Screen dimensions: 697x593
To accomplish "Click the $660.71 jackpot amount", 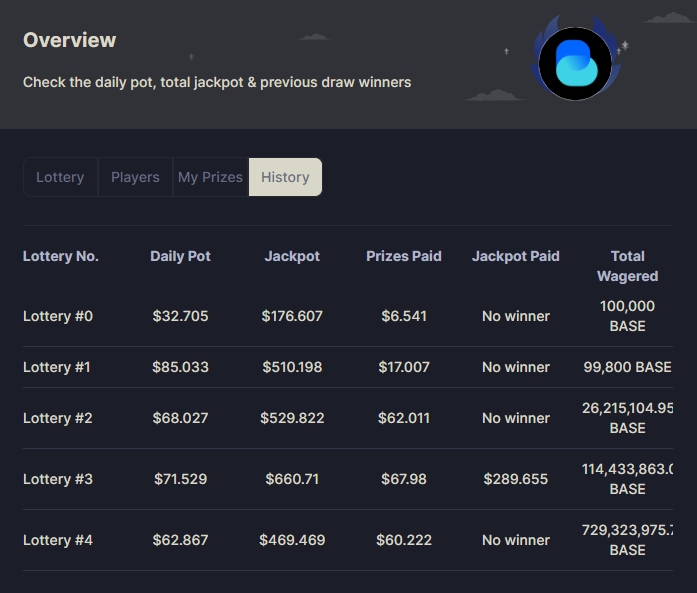I will [292, 479].
